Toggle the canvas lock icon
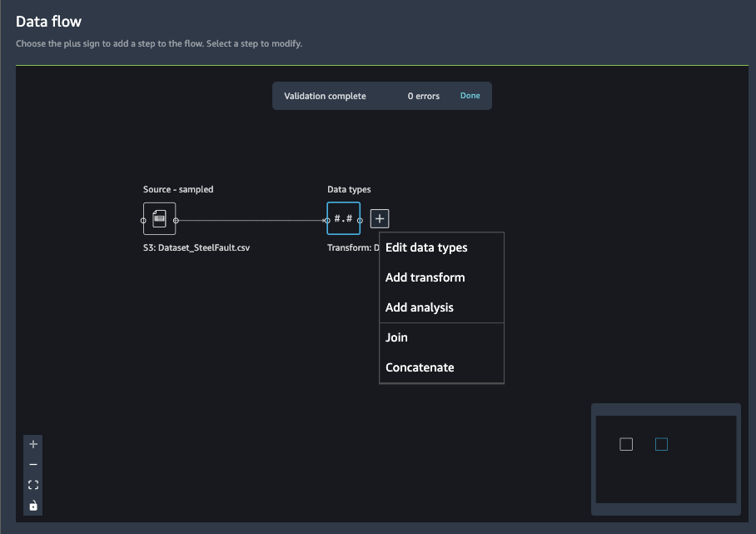756x534 pixels. (x=33, y=506)
